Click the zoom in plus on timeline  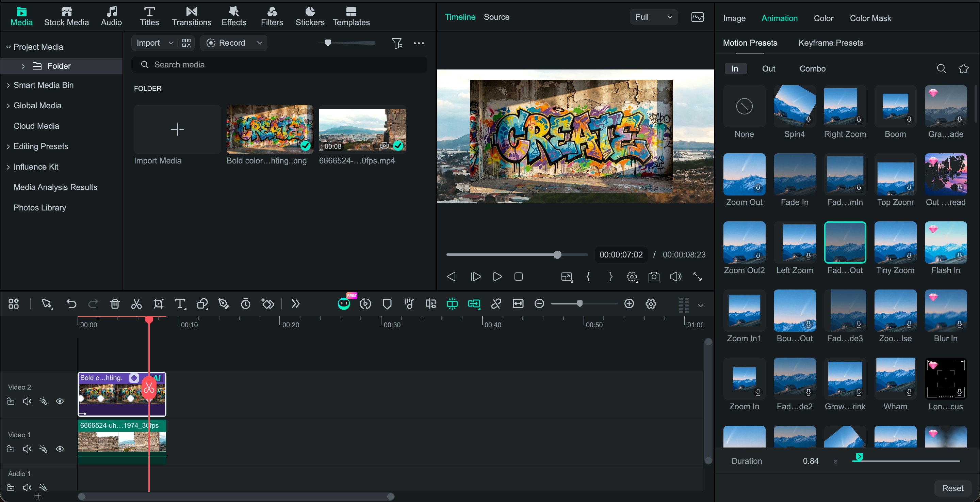[x=629, y=303]
